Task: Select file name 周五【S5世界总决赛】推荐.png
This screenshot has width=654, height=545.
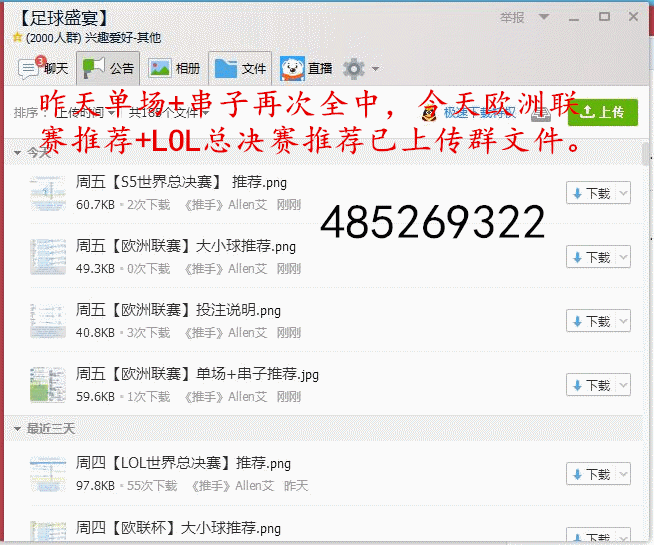Action: pos(181,182)
